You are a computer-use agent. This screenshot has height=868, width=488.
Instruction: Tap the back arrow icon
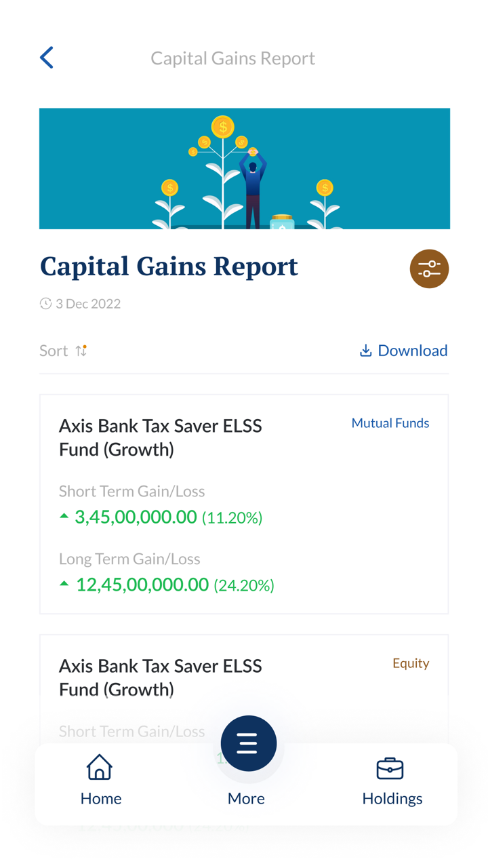47,58
